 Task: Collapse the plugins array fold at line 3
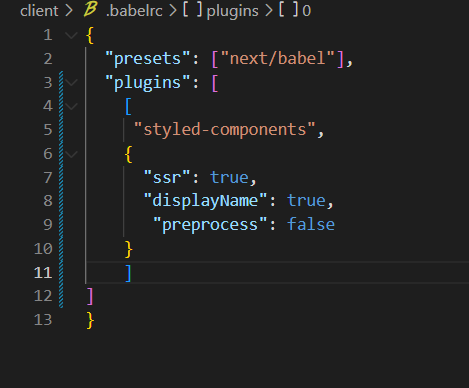[x=71, y=82]
